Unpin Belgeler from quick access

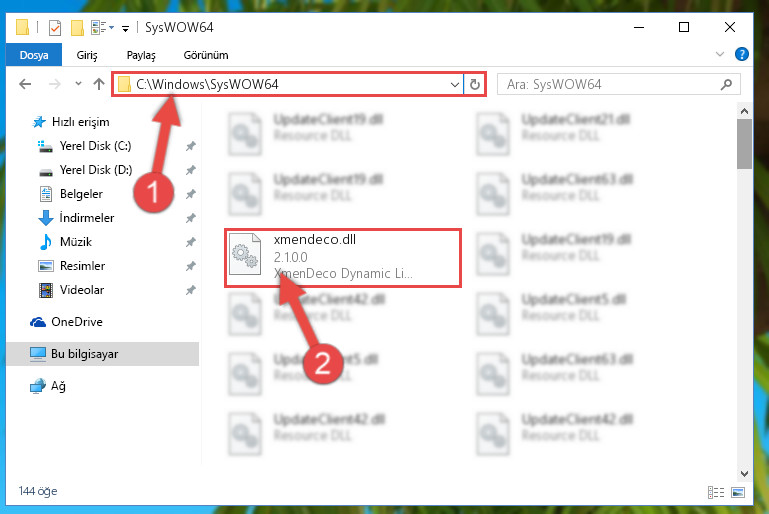pyautogui.click(x=190, y=194)
